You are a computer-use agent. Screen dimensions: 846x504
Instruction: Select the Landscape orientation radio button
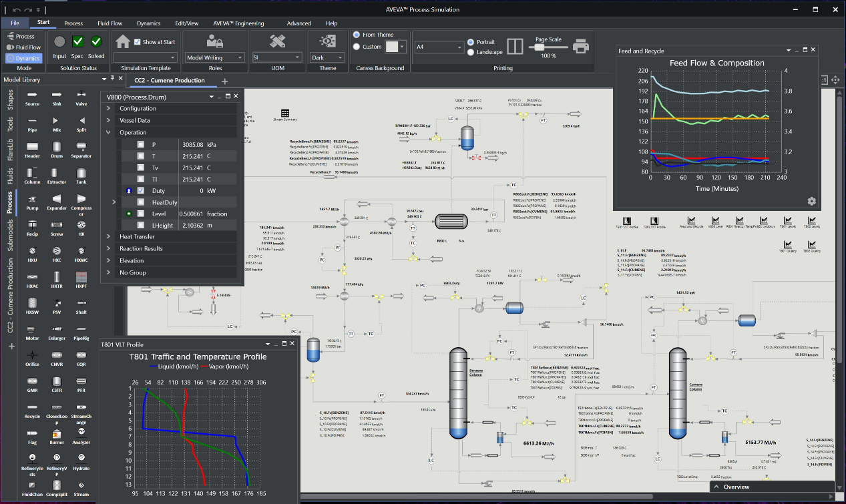pyautogui.click(x=471, y=52)
